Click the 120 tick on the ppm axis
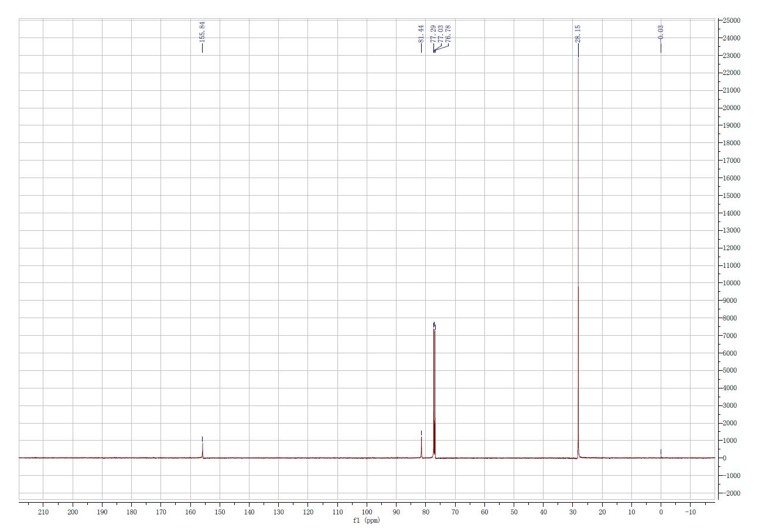Viewport: 762px width, 532px height. pyautogui.click(x=308, y=512)
